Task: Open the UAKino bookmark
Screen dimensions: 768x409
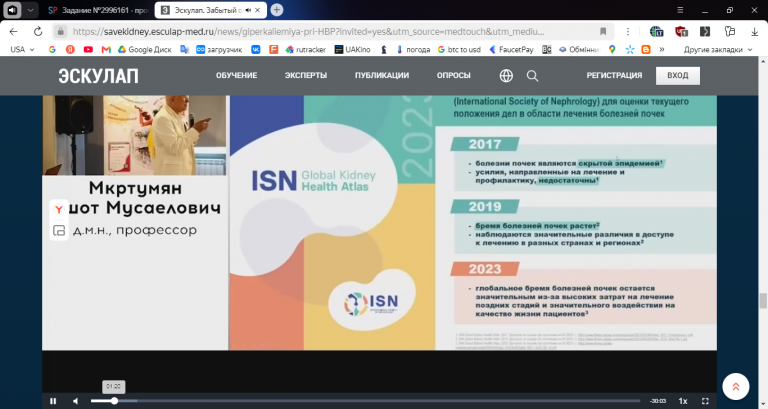Action: click(x=352, y=49)
